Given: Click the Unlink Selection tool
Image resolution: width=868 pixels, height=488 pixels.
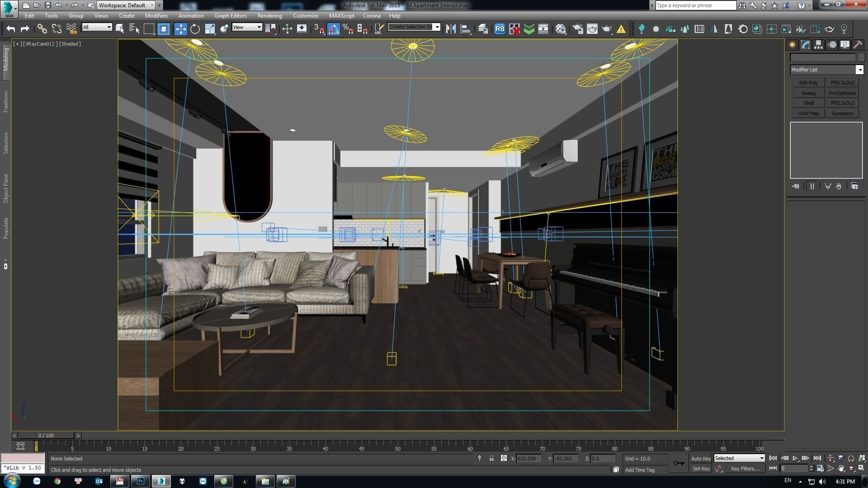Looking at the screenshot, I should point(57,29).
